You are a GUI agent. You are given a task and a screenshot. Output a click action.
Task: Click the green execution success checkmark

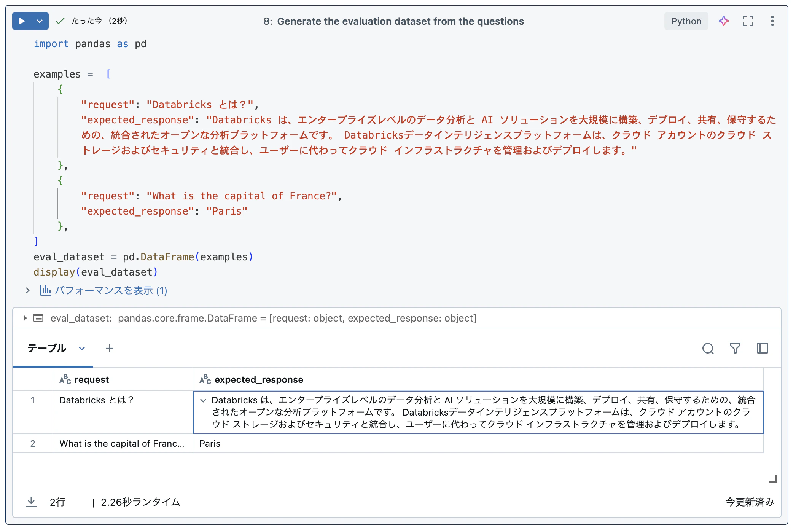coord(60,21)
